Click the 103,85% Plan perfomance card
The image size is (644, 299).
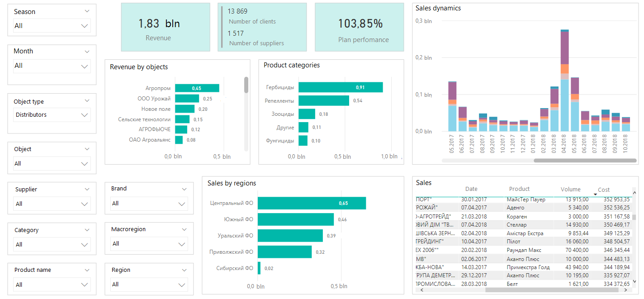(360, 27)
